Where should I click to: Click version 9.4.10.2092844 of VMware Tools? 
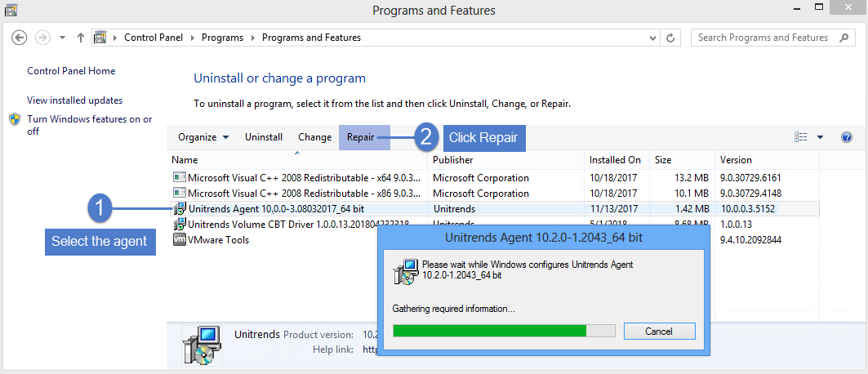(x=750, y=239)
